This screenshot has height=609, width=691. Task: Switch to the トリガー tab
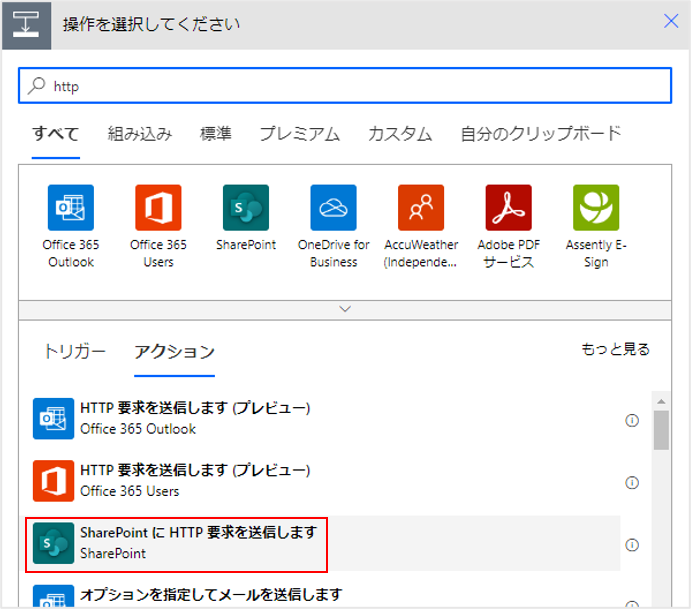click(x=74, y=351)
